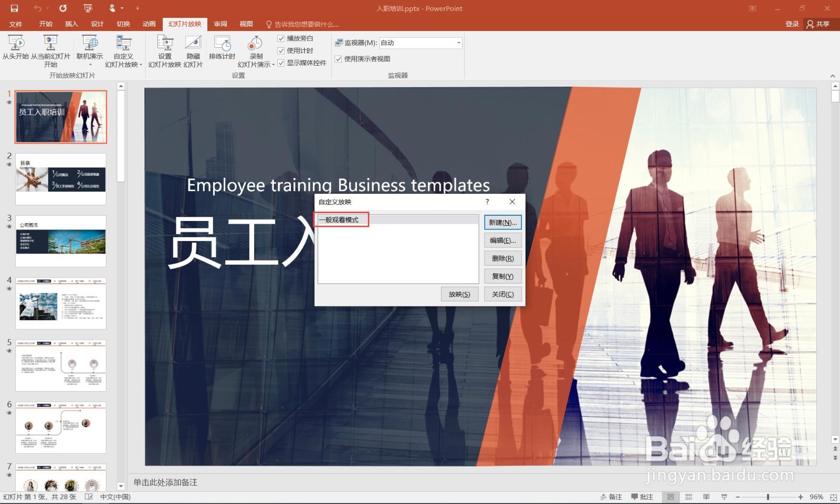This screenshot has height=504, width=840.
Task: Click Show (放映) button in dialog
Action: click(x=459, y=294)
